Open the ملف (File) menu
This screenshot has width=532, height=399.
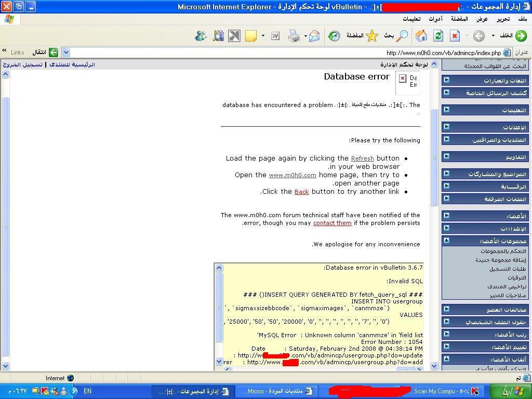pyautogui.click(x=522, y=19)
